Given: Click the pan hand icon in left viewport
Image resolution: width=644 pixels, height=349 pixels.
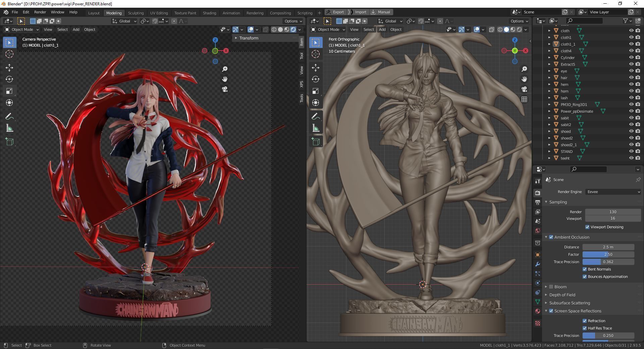Looking at the screenshot, I should click(x=225, y=79).
